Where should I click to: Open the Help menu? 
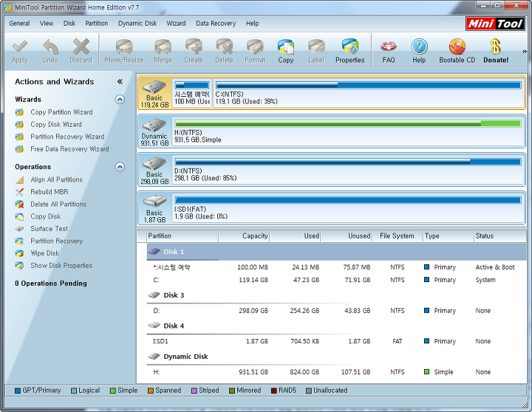point(253,24)
